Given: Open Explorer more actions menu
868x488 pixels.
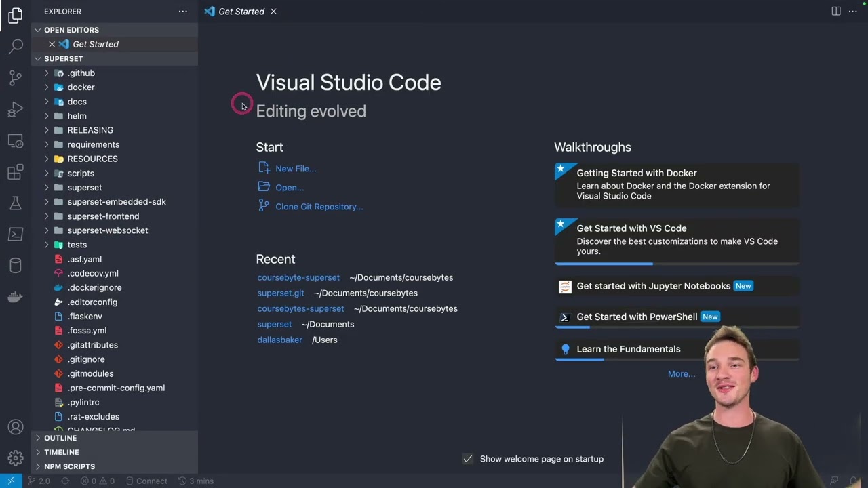Looking at the screenshot, I should (183, 12).
